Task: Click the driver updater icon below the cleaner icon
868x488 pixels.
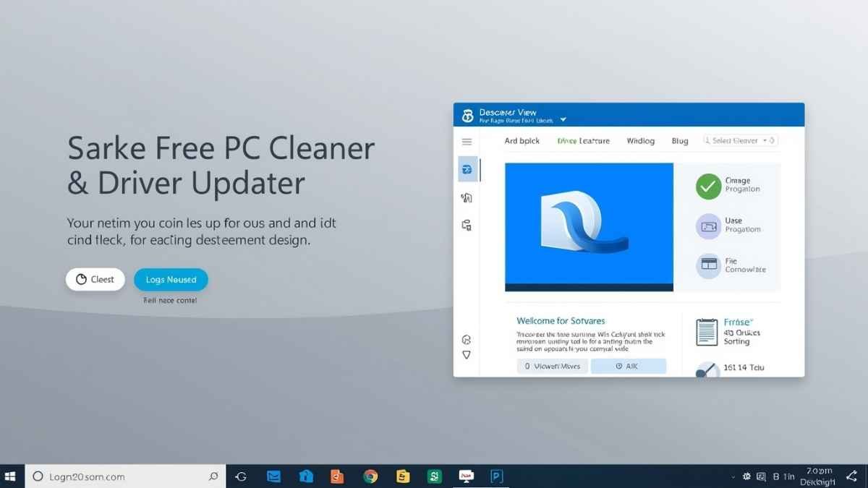Action: click(x=467, y=197)
